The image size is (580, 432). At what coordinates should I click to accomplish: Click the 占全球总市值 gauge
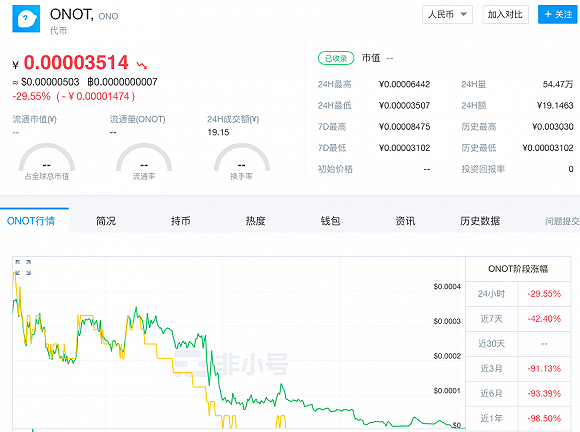[47, 162]
